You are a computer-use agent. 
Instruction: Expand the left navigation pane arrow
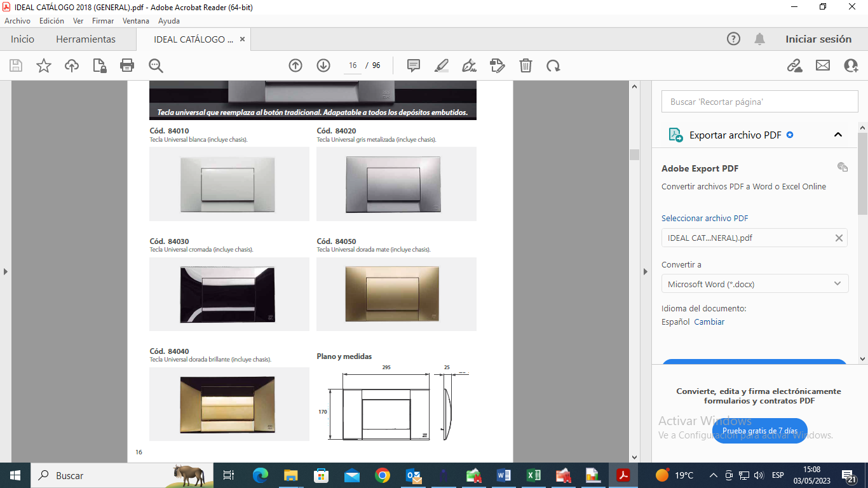click(6, 271)
